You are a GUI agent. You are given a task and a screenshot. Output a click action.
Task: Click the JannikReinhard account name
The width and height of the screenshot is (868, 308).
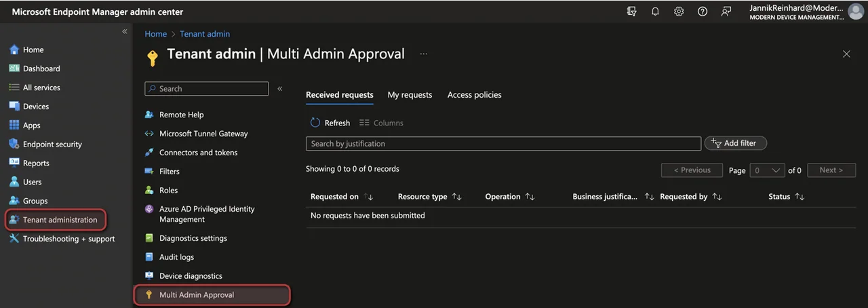click(796, 7)
